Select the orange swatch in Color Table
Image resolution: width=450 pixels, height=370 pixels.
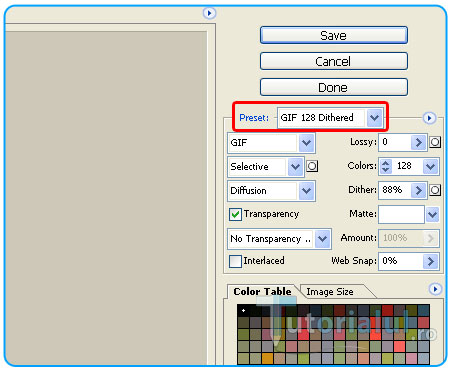[267, 359]
